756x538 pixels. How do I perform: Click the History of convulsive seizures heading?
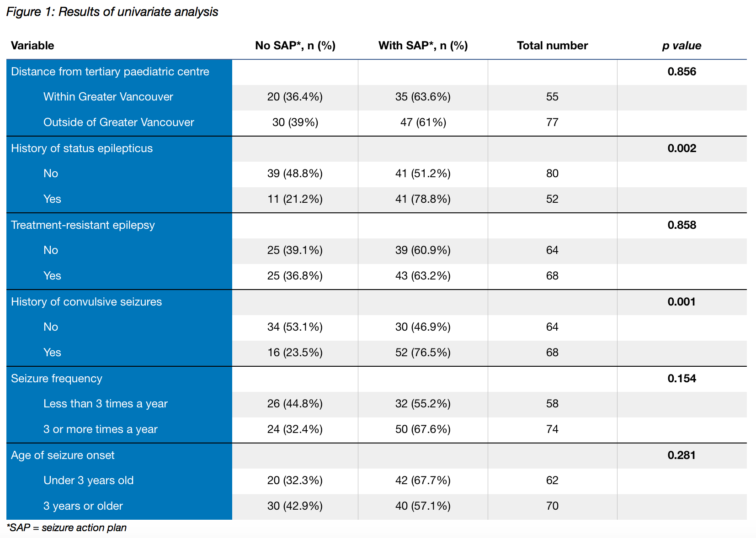pyautogui.click(x=86, y=302)
